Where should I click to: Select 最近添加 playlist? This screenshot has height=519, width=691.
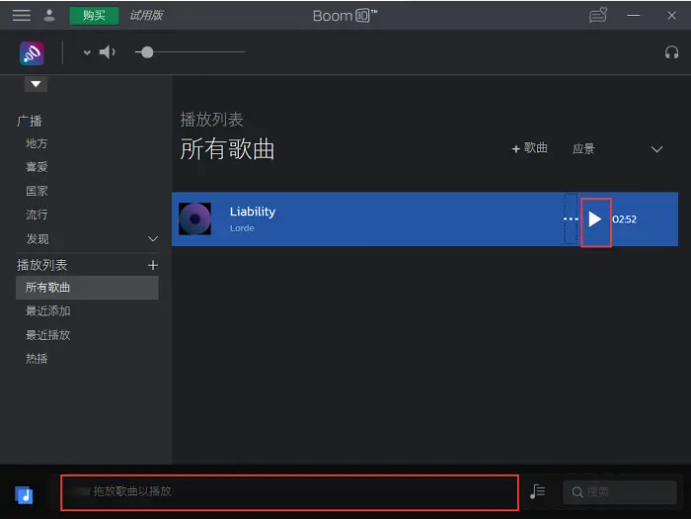coord(48,311)
